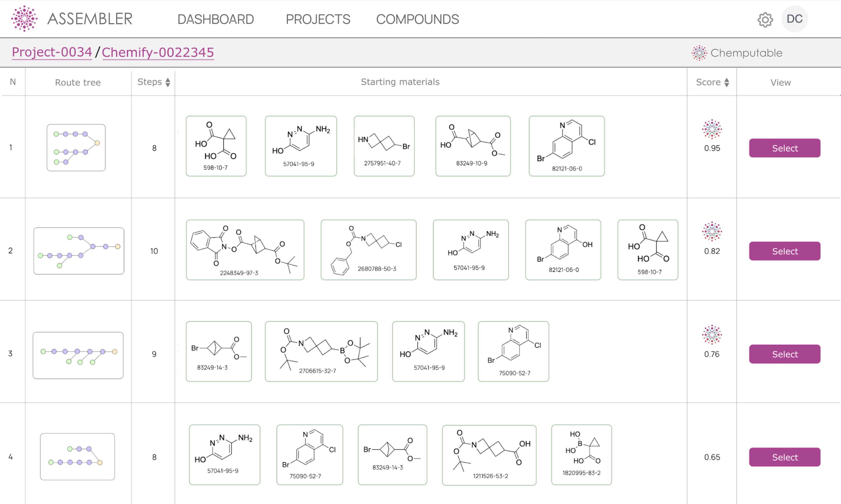Click the Assembler logo icon

24,19
